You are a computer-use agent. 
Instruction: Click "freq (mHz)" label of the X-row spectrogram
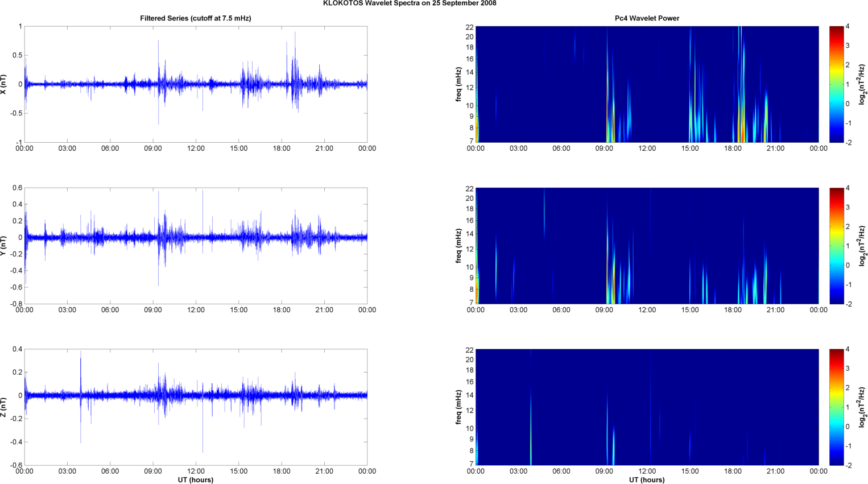(x=458, y=84)
